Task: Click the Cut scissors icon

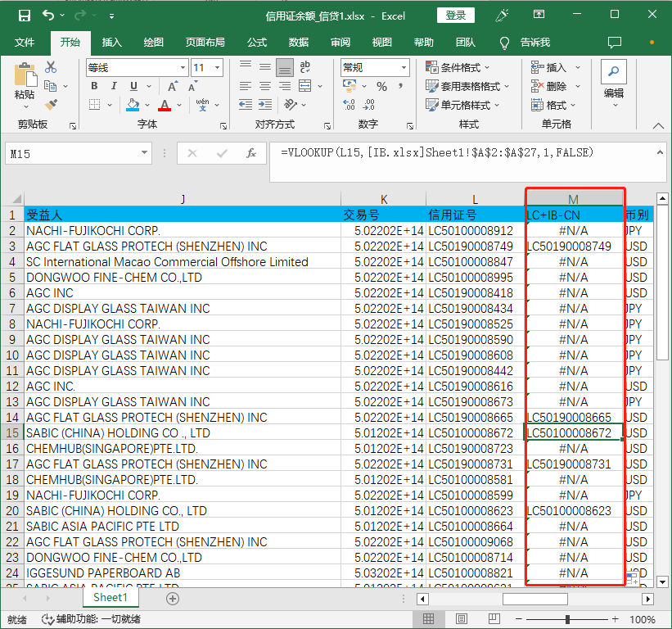Action: pyautogui.click(x=51, y=67)
